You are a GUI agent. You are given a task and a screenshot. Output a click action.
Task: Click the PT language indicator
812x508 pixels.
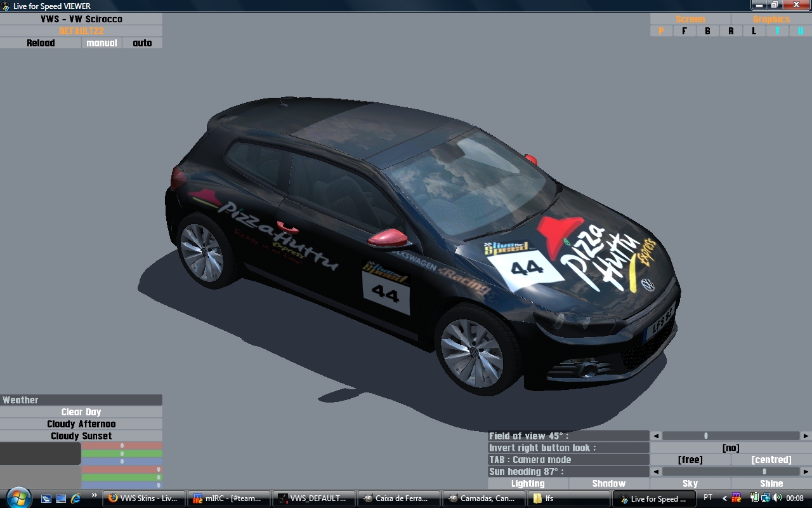click(708, 498)
